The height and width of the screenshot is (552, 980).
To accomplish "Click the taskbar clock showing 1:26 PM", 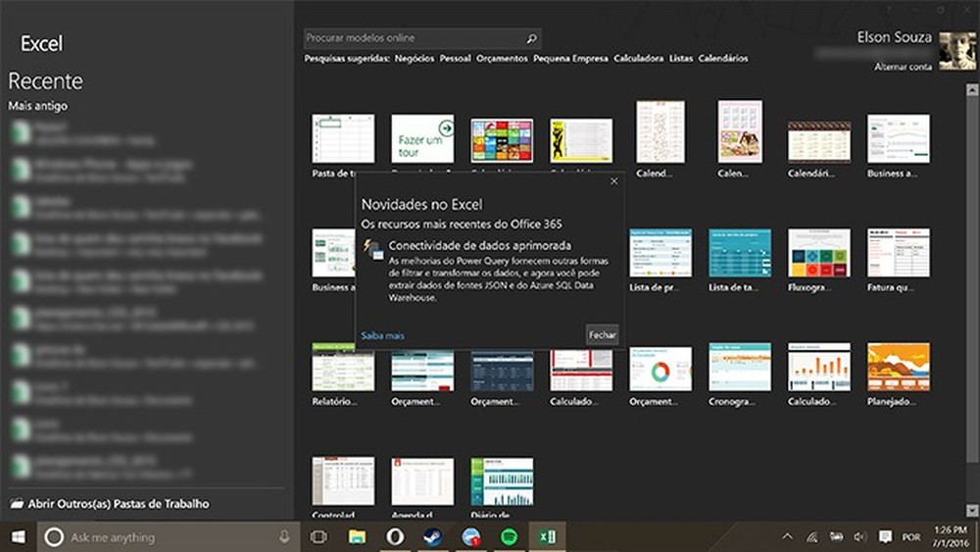I will [x=950, y=537].
